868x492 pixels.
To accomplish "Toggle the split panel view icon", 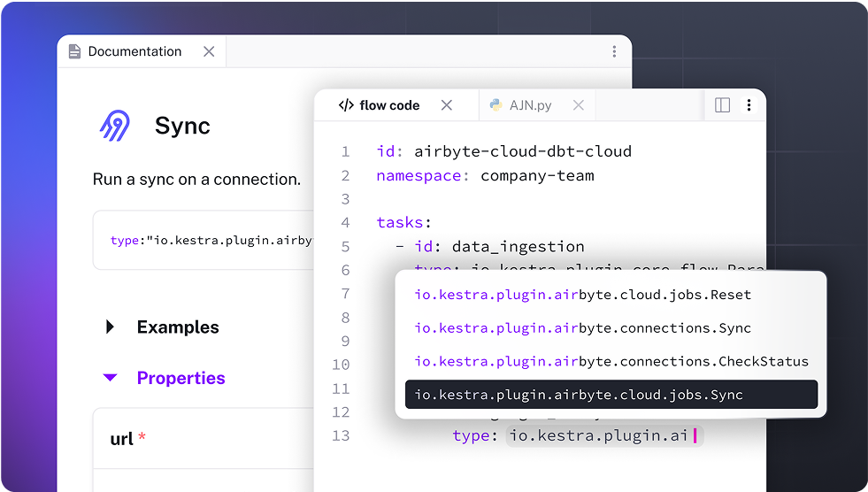I will (x=722, y=105).
